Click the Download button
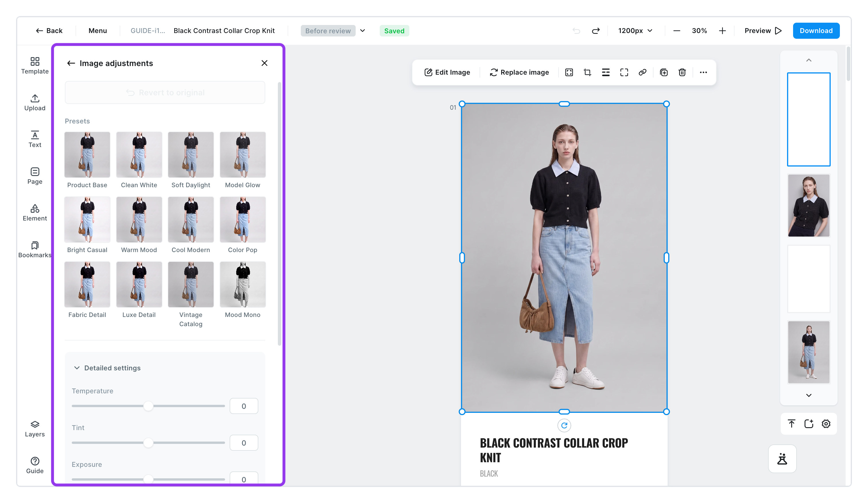Viewport: 868px width, 503px height. click(x=816, y=31)
